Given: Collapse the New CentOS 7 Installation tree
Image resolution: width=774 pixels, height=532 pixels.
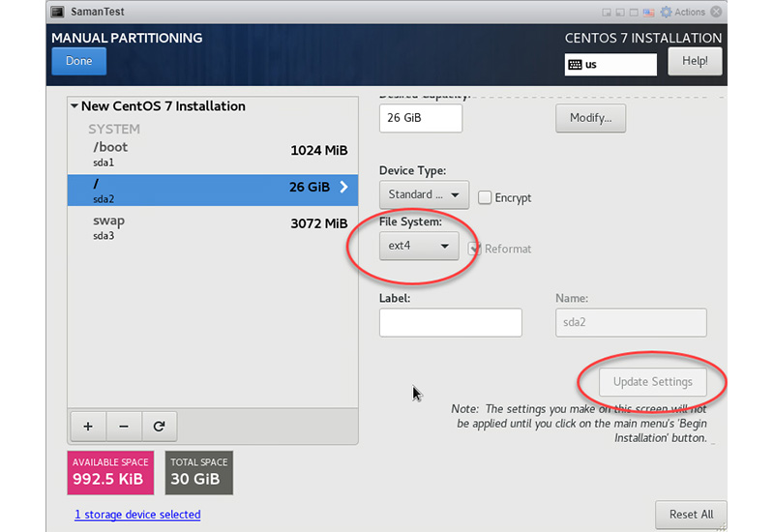Looking at the screenshot, I should point(74,106).
